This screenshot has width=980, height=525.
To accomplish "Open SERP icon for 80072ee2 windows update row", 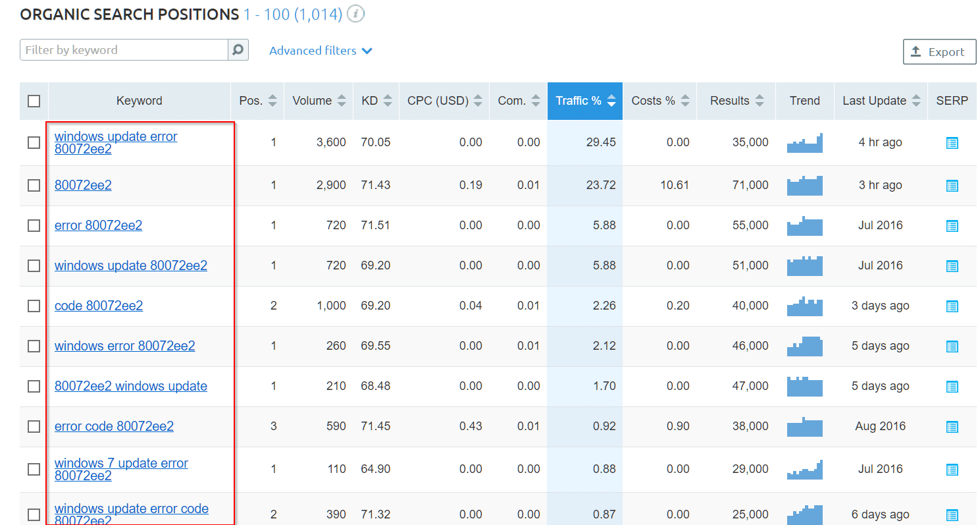I will tap(952, 387).
